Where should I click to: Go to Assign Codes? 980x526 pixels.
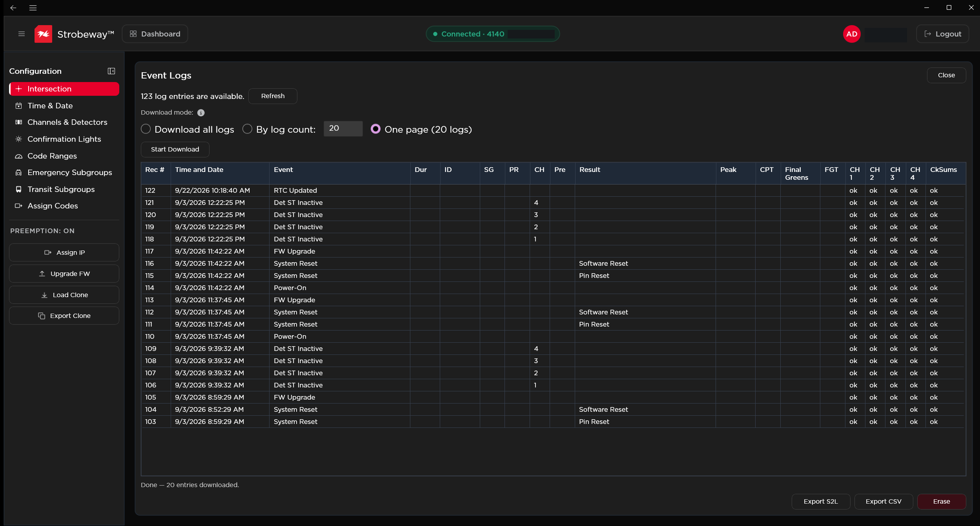pos(64,206)
